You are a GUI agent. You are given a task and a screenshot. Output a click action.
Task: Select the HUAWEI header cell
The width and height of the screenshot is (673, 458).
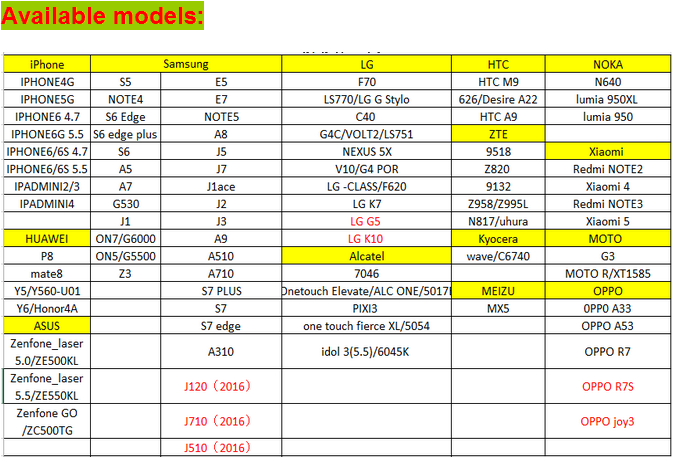(47, 239)
